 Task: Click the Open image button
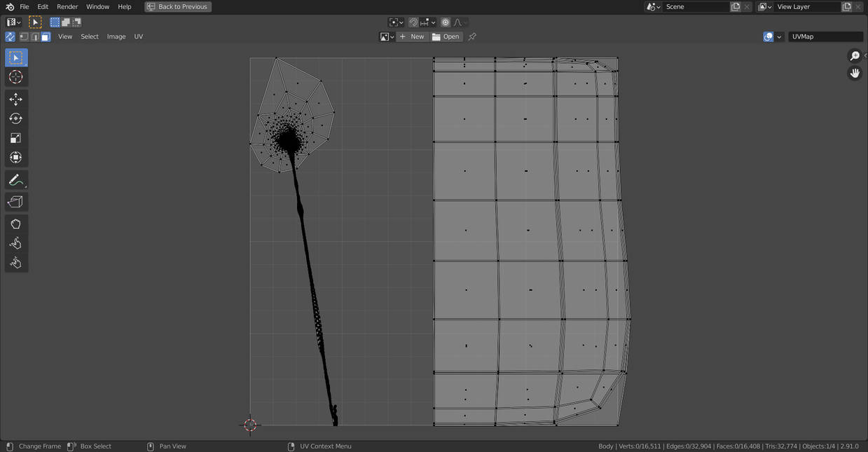click(446, 36)
